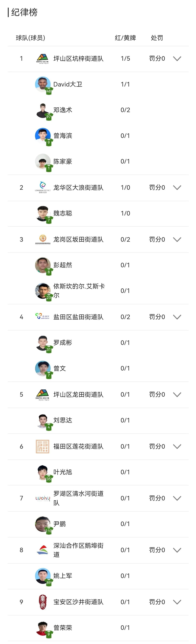Open the 福田区莲花街道队 team emblem

tap(43, 446)
